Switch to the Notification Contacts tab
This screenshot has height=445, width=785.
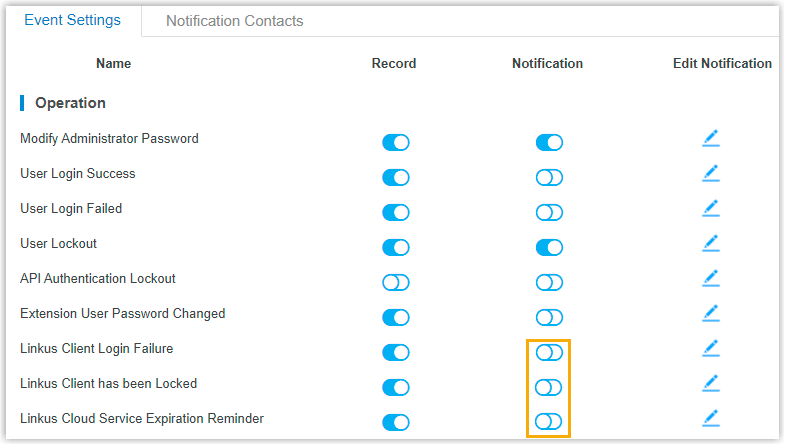(x=234, y=21)
